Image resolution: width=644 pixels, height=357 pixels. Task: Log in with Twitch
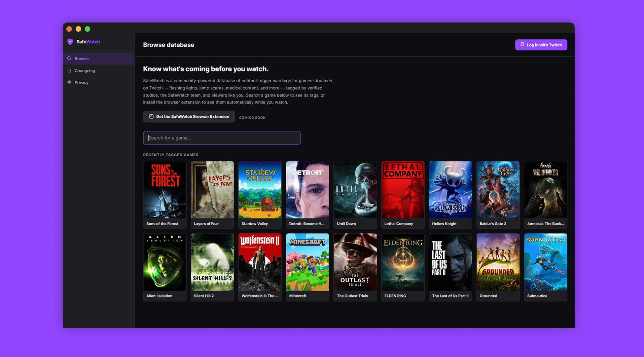(x=541, y=45)
